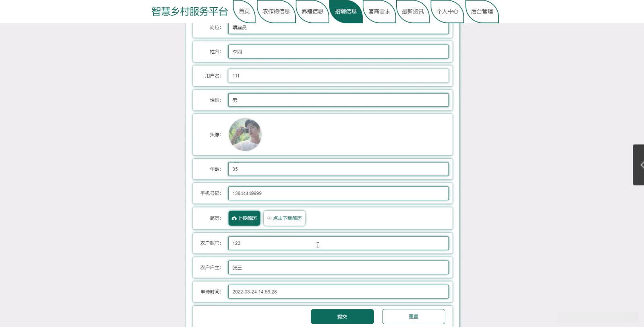This screenshot has width=644, height=327.
Task: Click the 重置 reset button
Action: click(413, 316)
